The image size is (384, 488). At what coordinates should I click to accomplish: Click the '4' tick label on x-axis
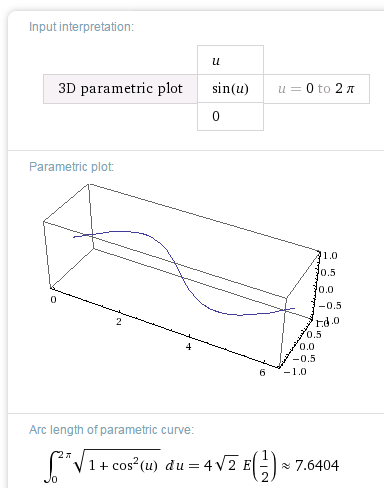(189, 347)
